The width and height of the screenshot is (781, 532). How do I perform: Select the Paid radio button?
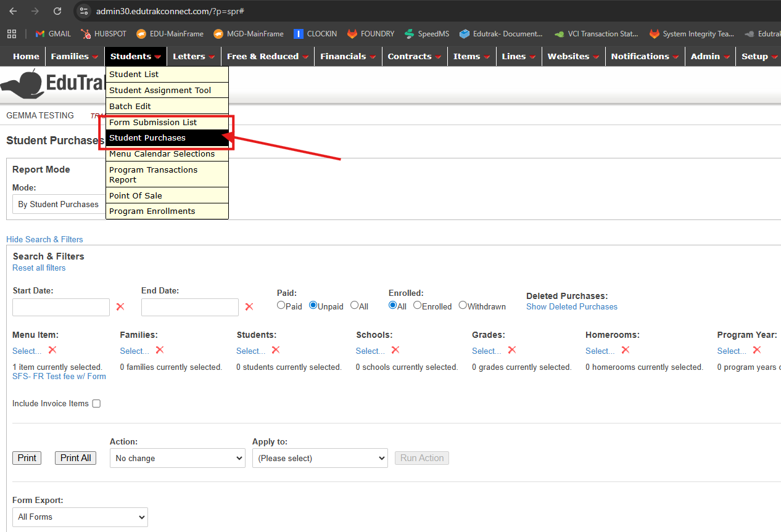point(281,305)
